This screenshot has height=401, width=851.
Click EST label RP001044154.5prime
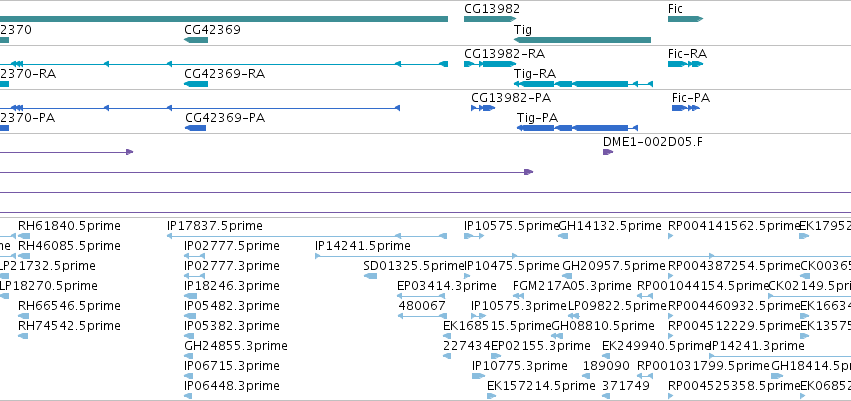coord(703,286)
